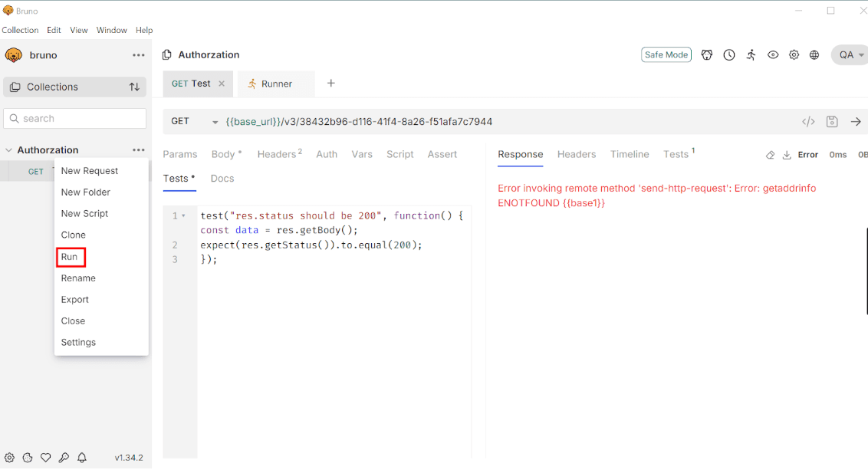
Task: Toggle collections sort order arrows
Action: pos(134,87)
